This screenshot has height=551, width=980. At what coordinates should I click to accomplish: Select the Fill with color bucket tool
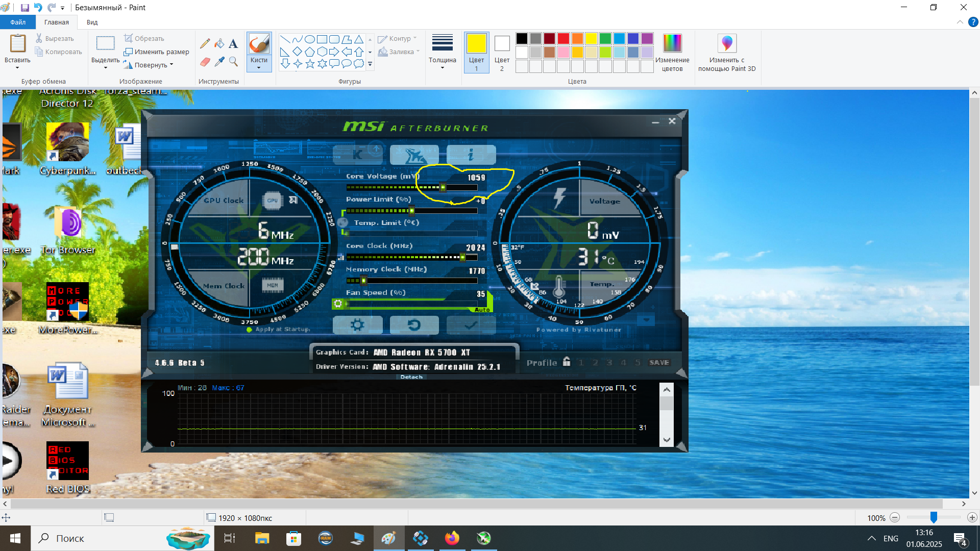pyautogui.click(x=219, y=44)
